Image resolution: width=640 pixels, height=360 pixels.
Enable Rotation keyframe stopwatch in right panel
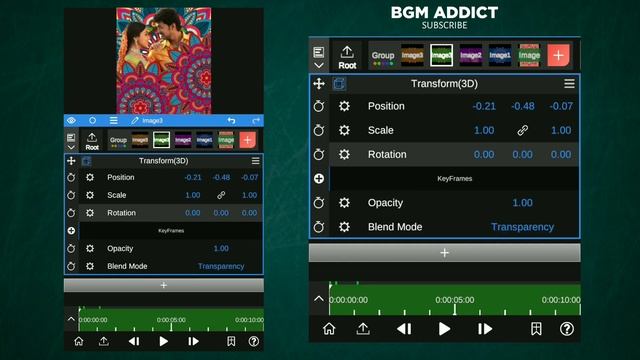pyautogui.click(x=319, y=154)
